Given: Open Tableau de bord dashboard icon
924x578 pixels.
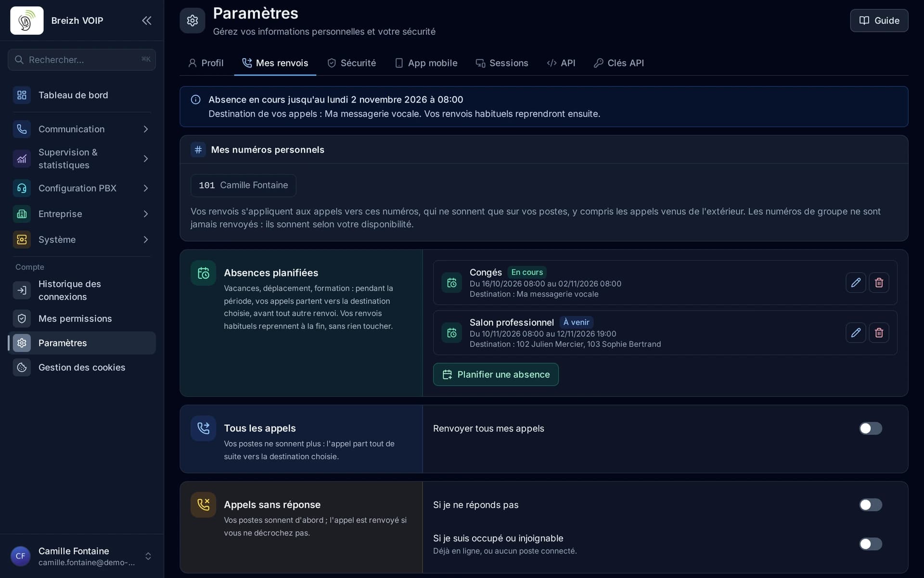Looking at the screenshot, I should pyautogui.click(x=22, y=95).
